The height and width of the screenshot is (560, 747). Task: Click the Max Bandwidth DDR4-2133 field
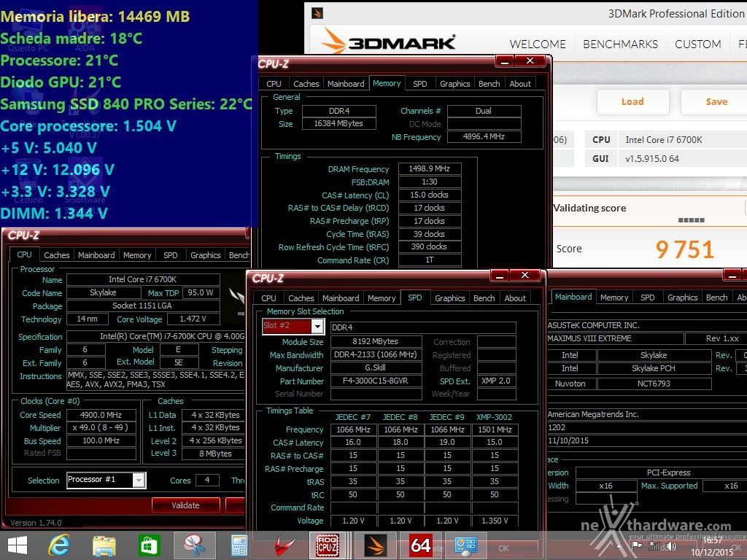click(x=376, y=355)
